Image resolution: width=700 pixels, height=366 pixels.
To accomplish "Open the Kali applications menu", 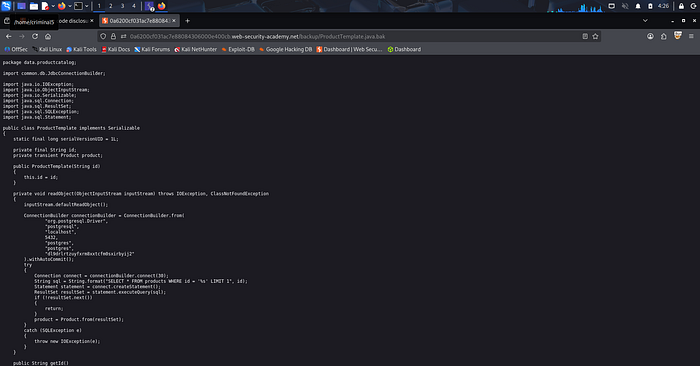I will pyautogui.click(x=6, y=6).
